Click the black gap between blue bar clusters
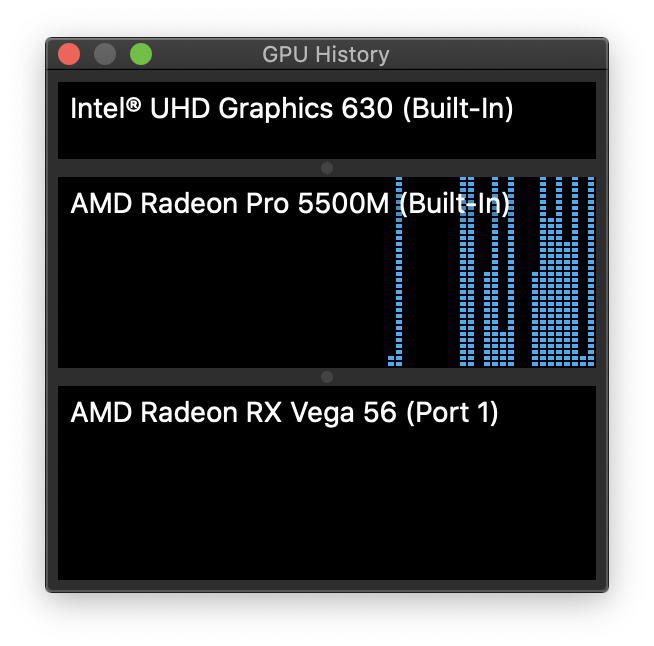654x646 pixels. pyautogui.click(x=431, y=292)
